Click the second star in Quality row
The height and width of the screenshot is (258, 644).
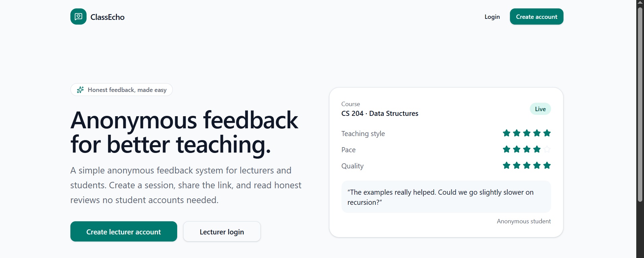517,165
